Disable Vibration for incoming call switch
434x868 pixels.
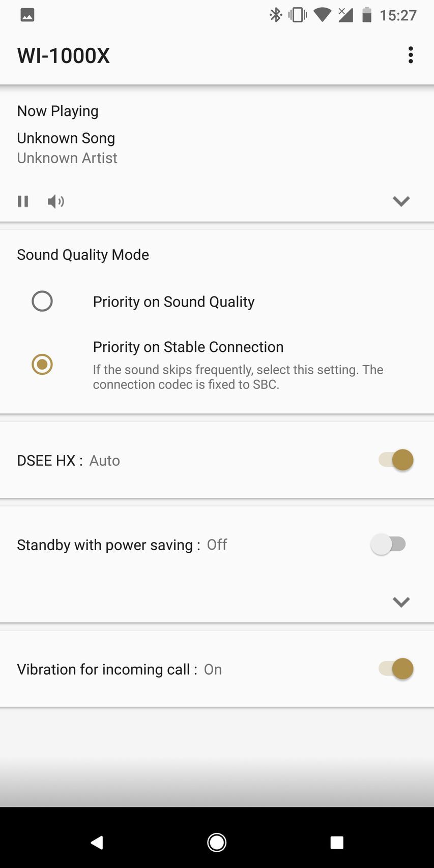pyautogui.click(x=396, y=669)
